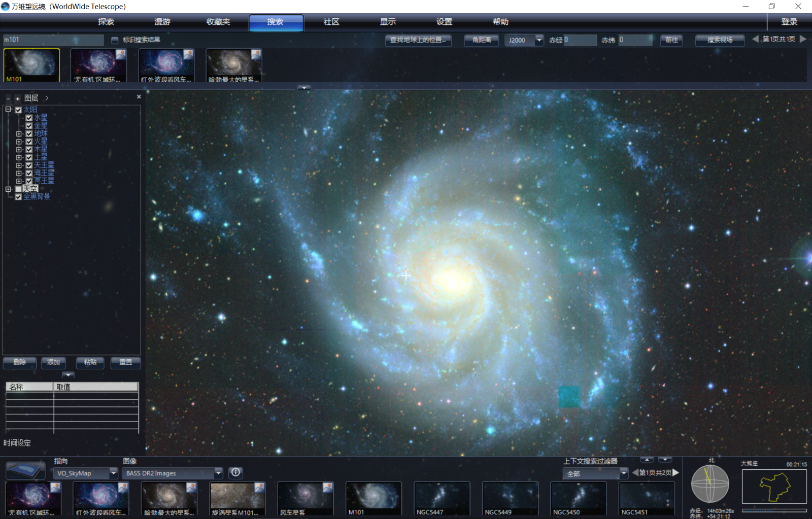Expand the 地球 tree node
Screen dimensions: 812x519
(19, 134)
